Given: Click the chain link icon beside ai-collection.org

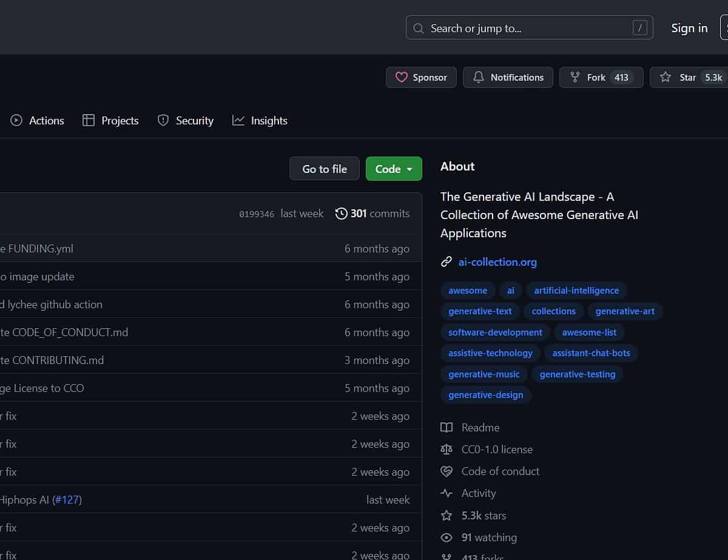Looking at the screenshot, I should (447, 261).
